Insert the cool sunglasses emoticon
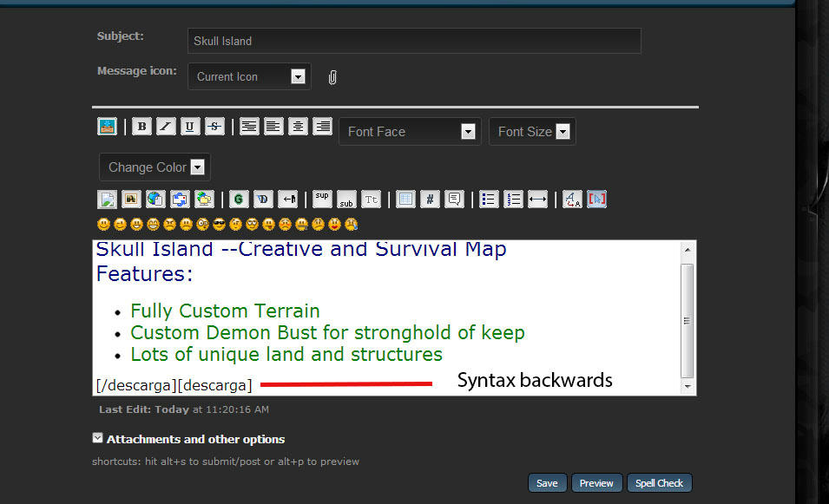The height and width of the screenshot is (504, 829). (219, 225)
